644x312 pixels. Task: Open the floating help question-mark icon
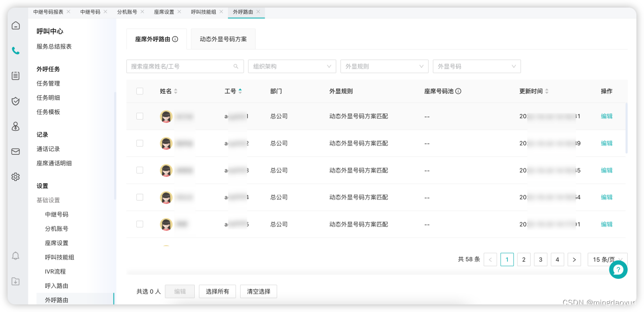[x=619, y=270]
